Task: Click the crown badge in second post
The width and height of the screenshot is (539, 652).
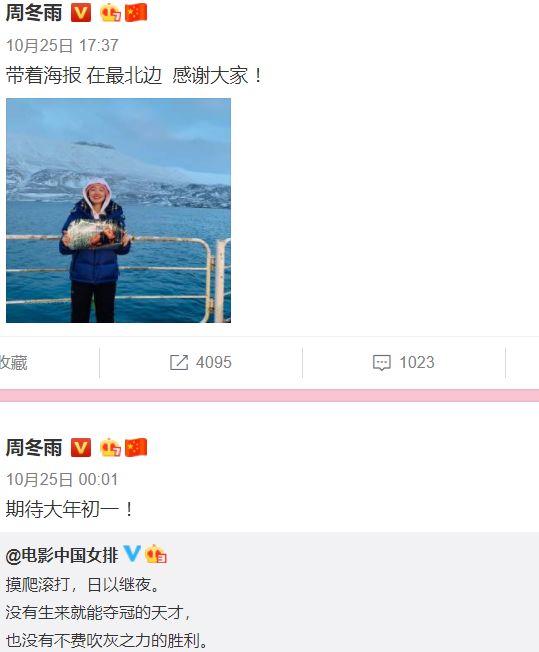Action: click(111, 447)
